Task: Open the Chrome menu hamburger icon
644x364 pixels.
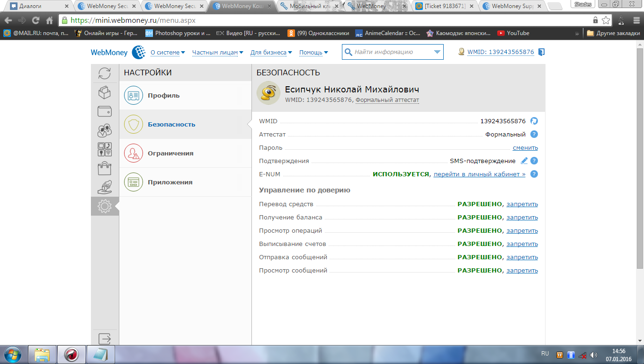Action: [x=636, y=20]
